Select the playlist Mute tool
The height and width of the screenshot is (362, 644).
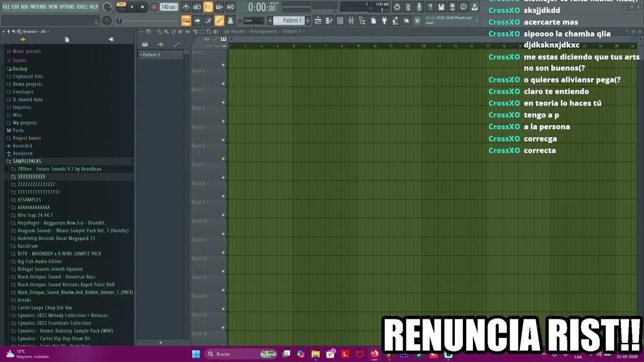[180, 32]
